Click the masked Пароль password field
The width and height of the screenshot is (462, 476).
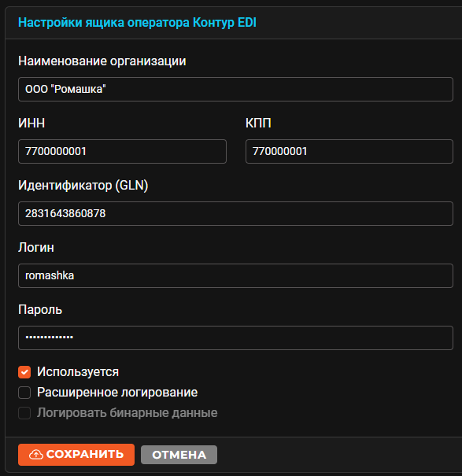(235, 338)
